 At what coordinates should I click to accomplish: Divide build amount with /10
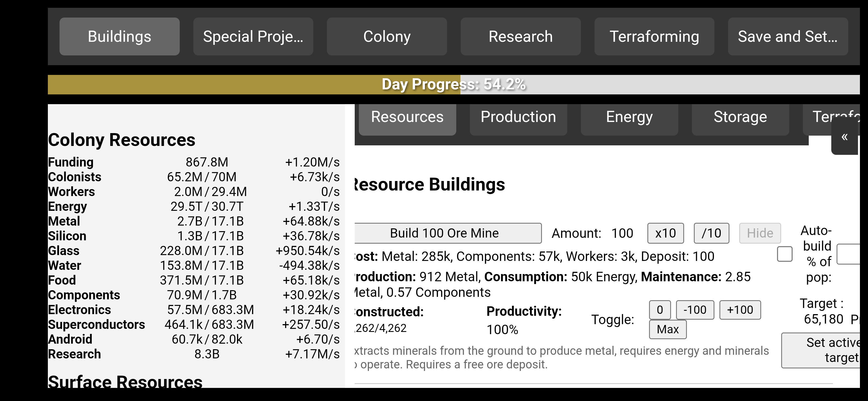point(711,233)
